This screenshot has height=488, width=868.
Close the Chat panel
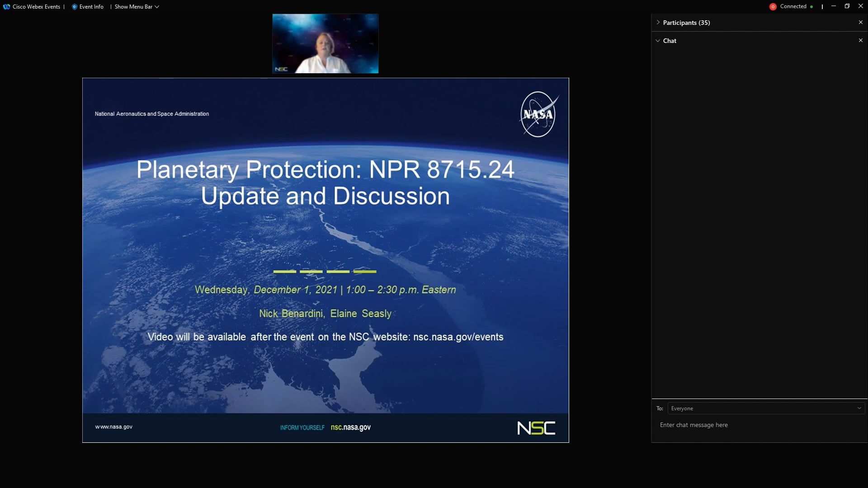tap(860, 40)
